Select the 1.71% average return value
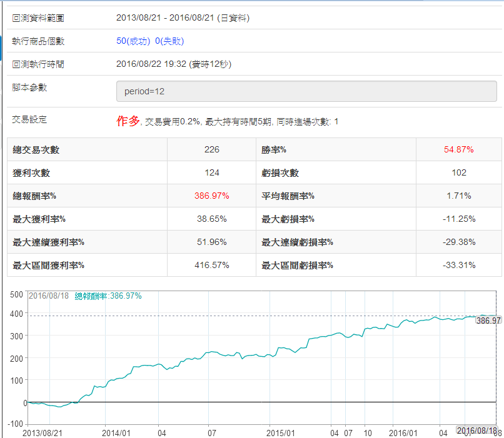Viewport: 504px width, 438px height. pos(458,196)
